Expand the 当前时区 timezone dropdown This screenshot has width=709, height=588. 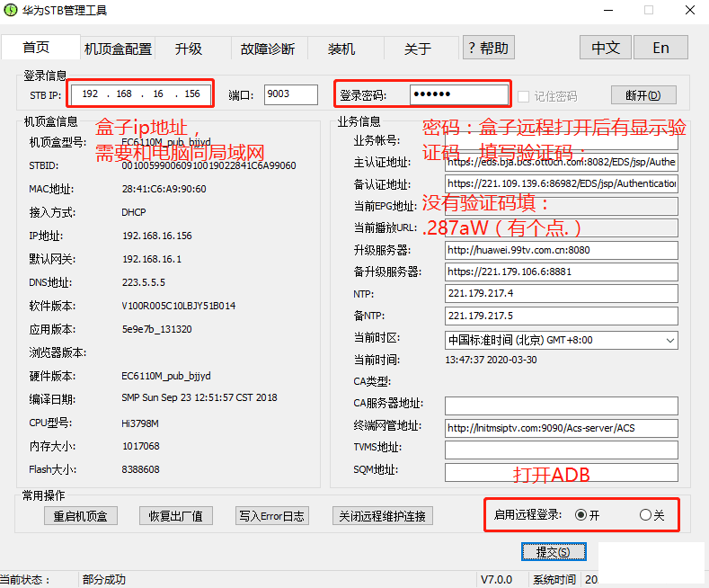(670, 340)
